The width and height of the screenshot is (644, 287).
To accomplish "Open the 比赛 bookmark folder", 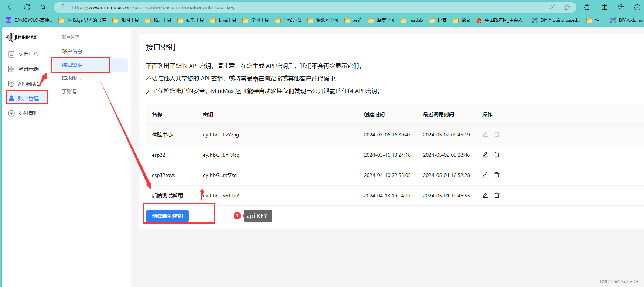I will [x=438, y=20].
